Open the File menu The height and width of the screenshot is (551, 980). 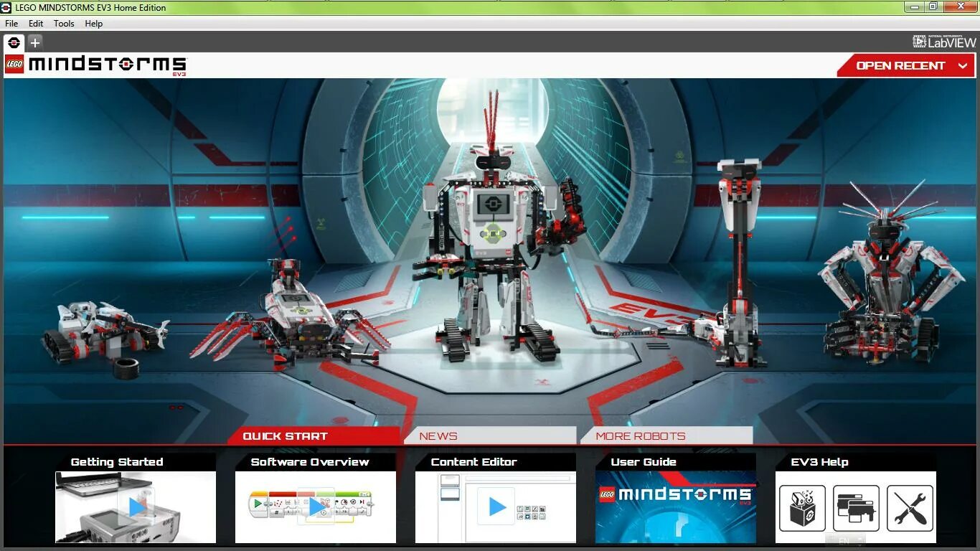[x=11, y=24]
